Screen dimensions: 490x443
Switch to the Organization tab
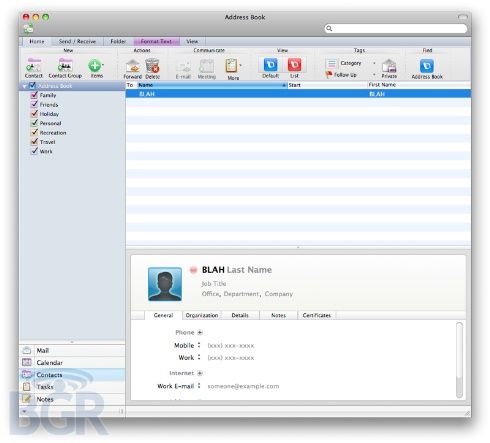coord(202,315)
